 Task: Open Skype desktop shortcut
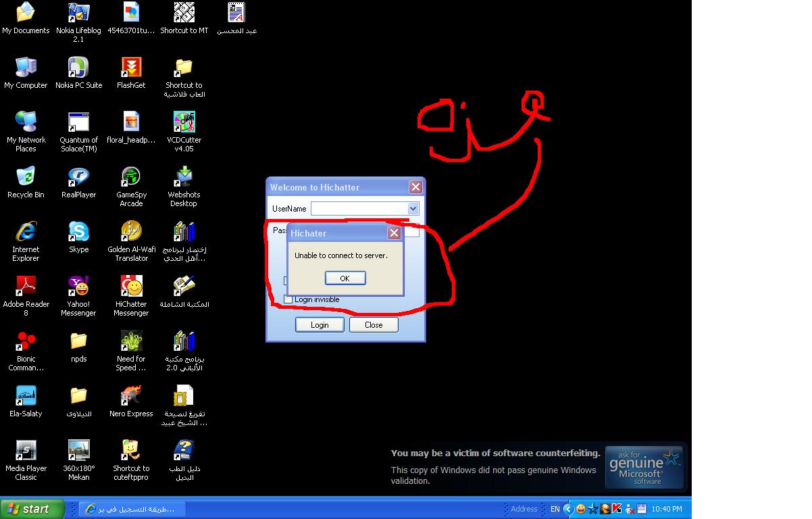point(78,232)
